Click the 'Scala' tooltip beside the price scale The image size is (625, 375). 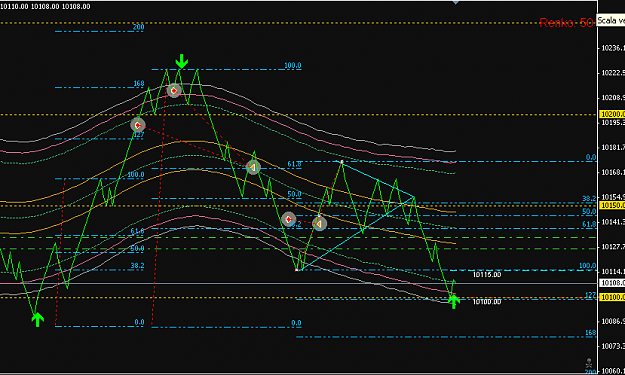point(610,21)
